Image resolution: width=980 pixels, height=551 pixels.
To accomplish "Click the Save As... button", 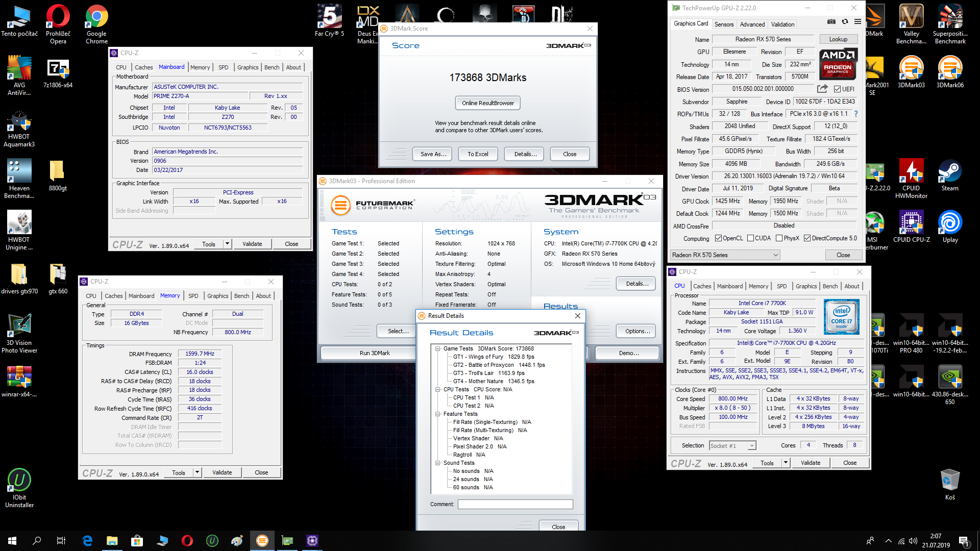I will tap(433, 154).
